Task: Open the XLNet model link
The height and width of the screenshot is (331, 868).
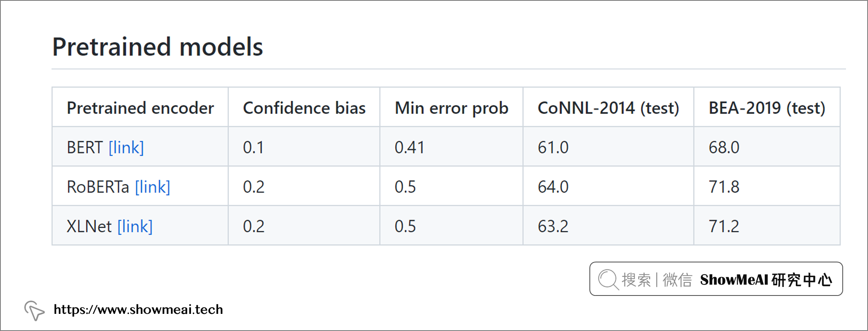Action: (135, 227)
